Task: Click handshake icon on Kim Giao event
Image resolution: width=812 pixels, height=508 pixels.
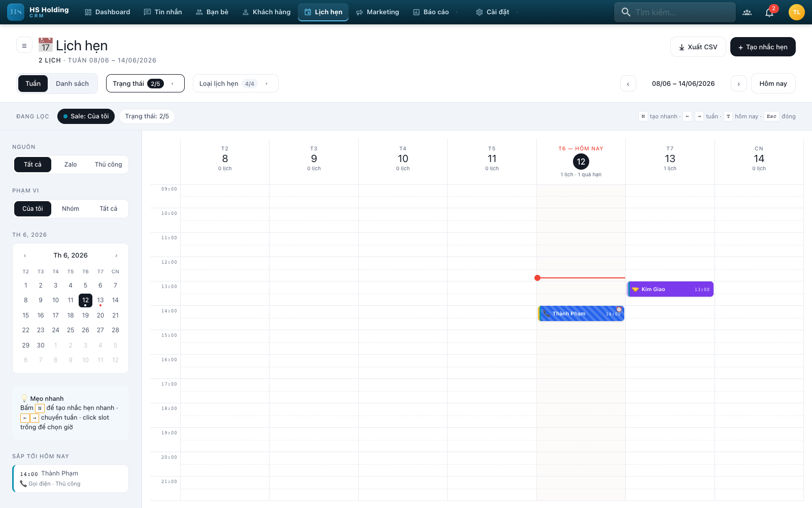Action: pos(635,289)
